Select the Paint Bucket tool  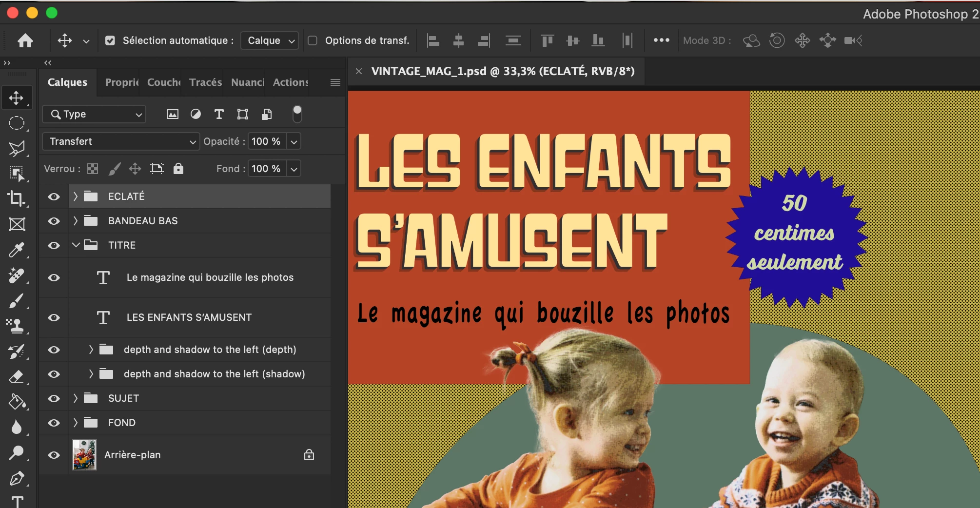click(x=17, y=402)
